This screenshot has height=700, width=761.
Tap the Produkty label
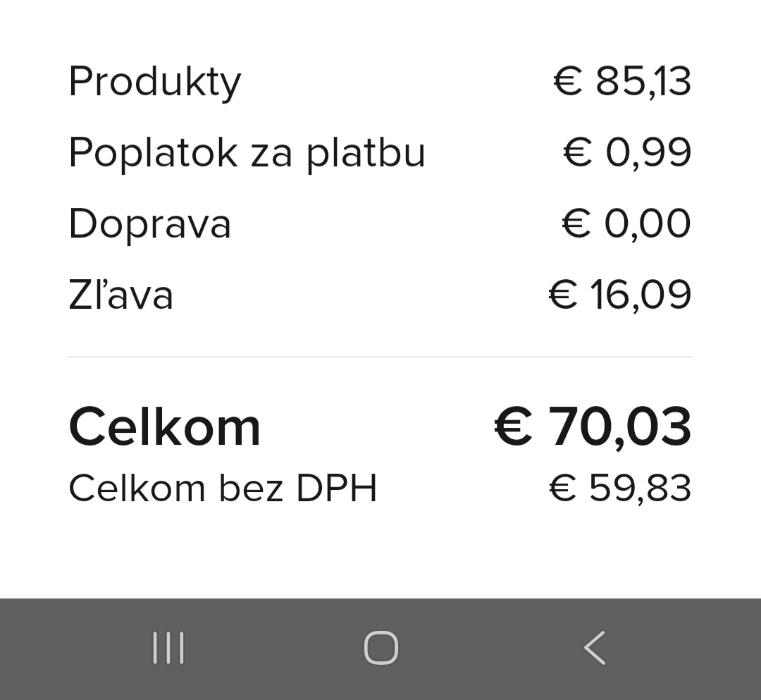tap(155, 82)
